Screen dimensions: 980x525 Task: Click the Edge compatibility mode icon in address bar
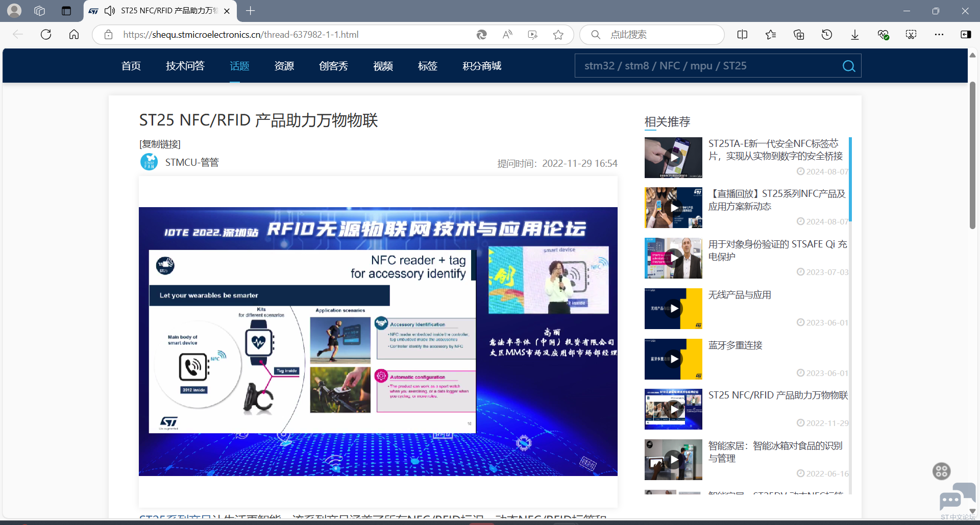(481, 35)
